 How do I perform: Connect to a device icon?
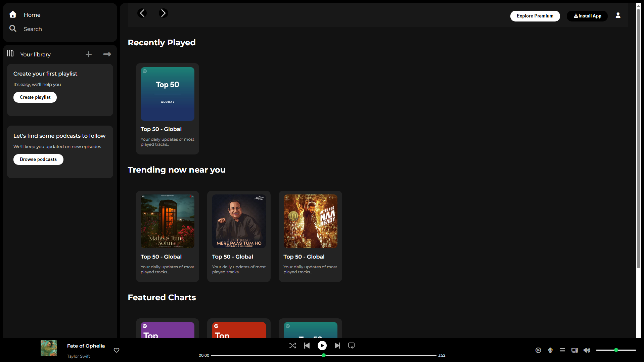574,350
